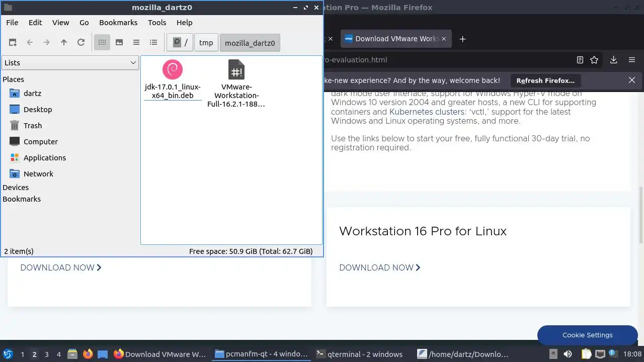This screenshot has height=362, width=644.
Task: Open the clipboard manager tray icon
Action: click(587, 354)
